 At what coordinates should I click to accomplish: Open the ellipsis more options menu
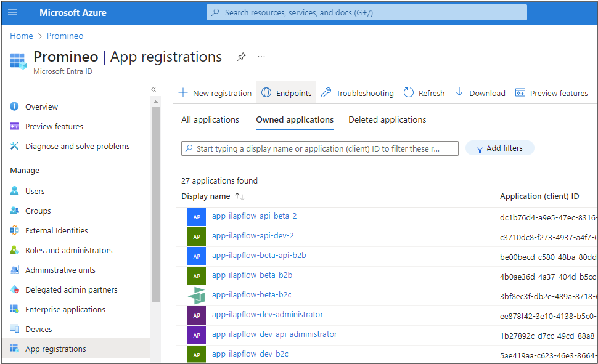click(x=261, y=57)
